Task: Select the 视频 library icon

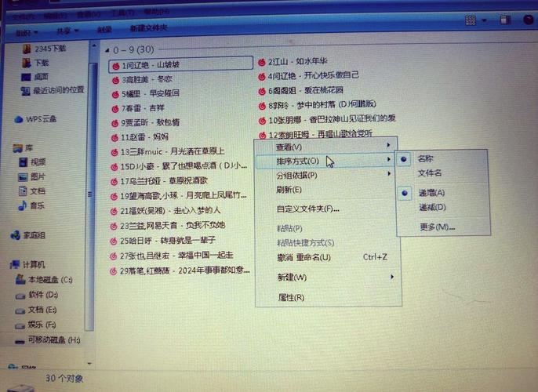Action: pyautogui.click(x=23, y=162)
